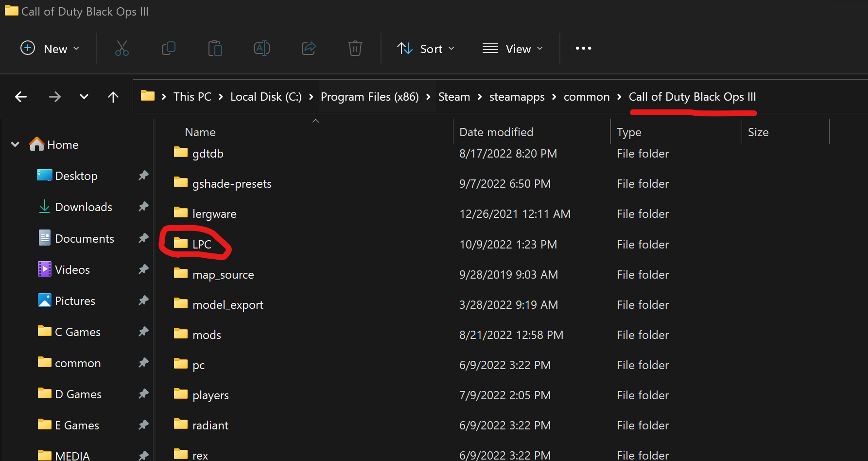868x461 pixels.
Task: Expand the chevron after common breadcrumb
Action: pos(619,97)
